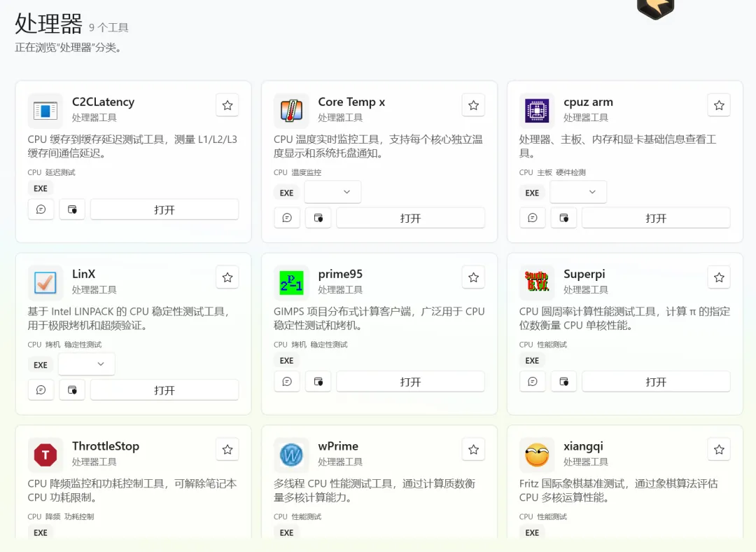Open comments for cpuz arm
Image resolution: width=756 pixels, height=552 pixels.
click(x=532, y=218)
